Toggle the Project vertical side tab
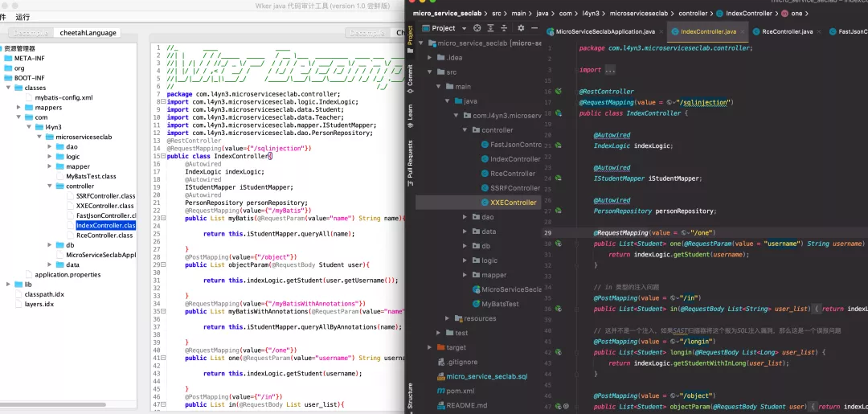Image resolution: width=868 pixels, height=414 pixels. tap(410, 39)
